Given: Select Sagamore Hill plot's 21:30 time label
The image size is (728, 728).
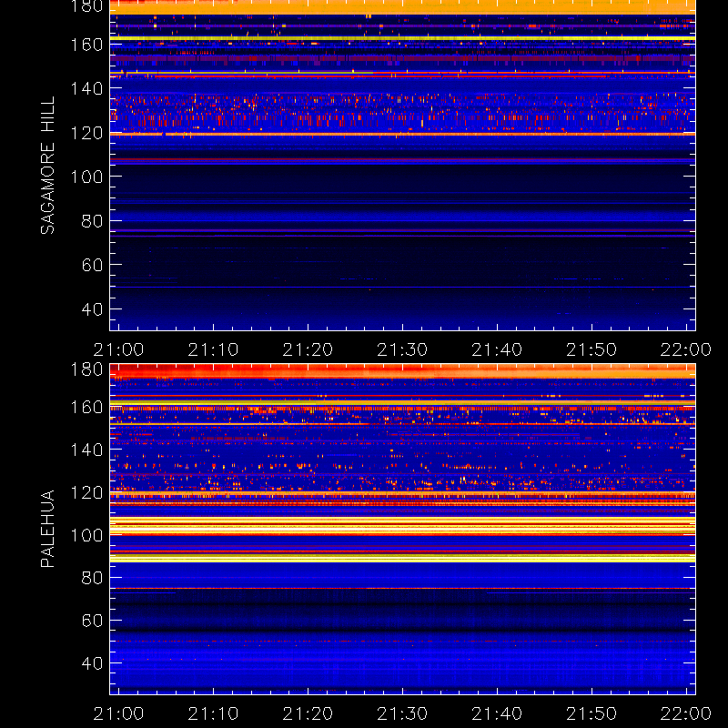Looking at the screenshot, I should 402,349.
